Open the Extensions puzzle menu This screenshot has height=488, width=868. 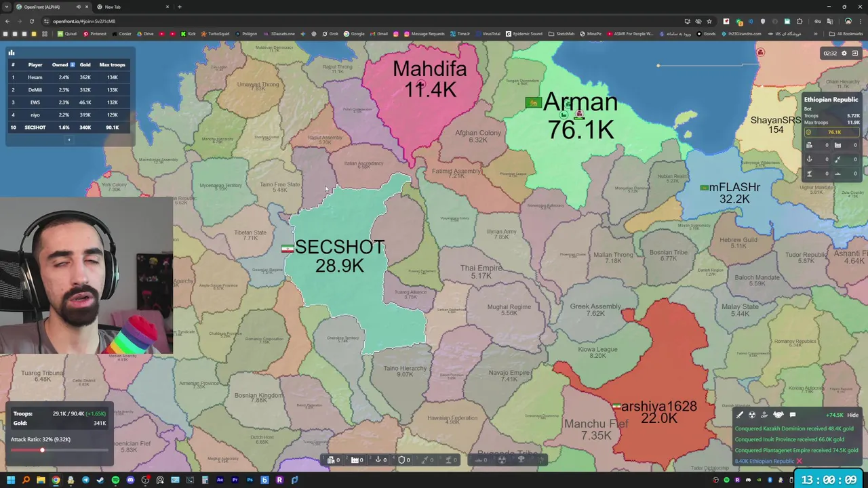click(x=800, y=21)
